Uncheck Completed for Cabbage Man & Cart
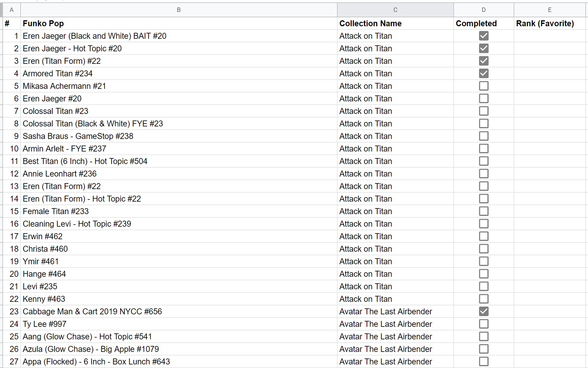 [484, 311]
